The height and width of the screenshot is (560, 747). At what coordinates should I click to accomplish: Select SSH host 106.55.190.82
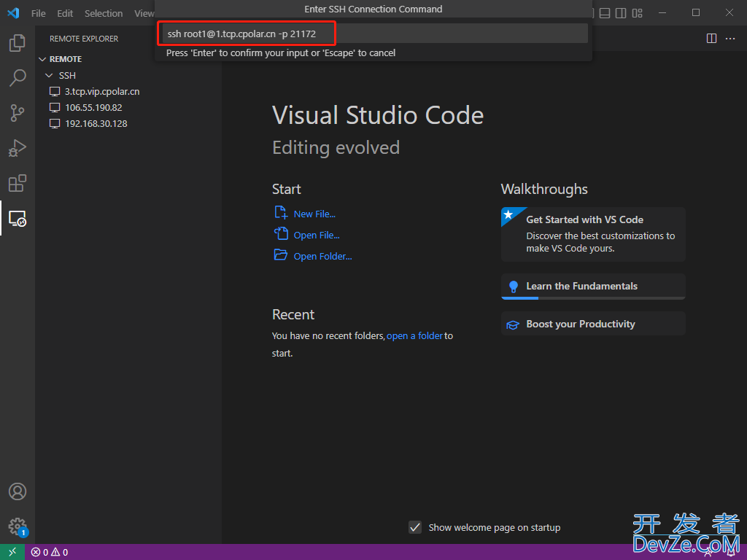[93, 108]
